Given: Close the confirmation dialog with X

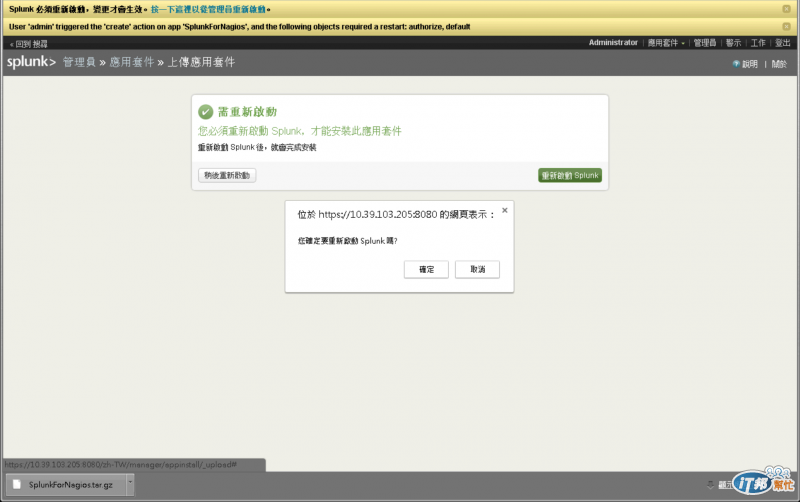Looking at the screenshot, I should tap(505, 210).
